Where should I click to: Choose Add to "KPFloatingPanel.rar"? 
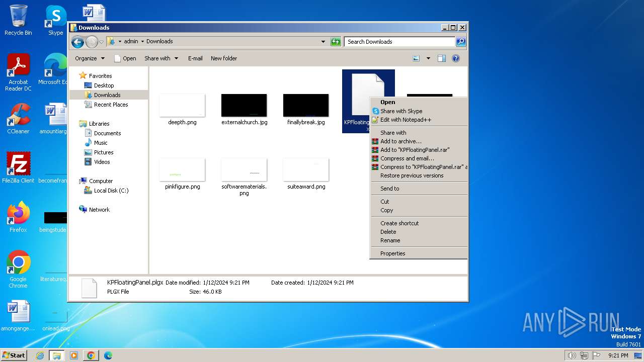(415, 150)
